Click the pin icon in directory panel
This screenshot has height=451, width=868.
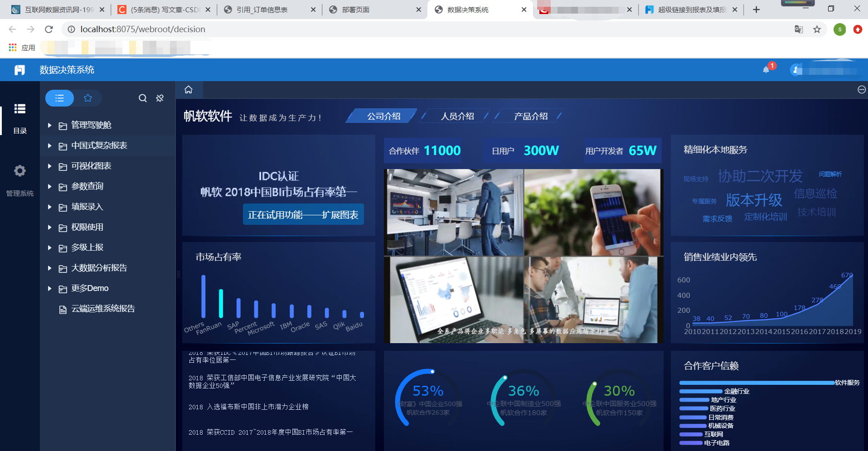pyautogui.click(x=160, y=98)
